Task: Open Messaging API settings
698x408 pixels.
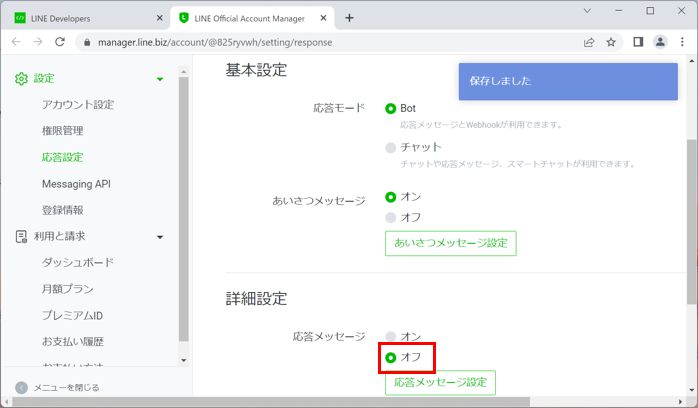Action: point(76,184)
